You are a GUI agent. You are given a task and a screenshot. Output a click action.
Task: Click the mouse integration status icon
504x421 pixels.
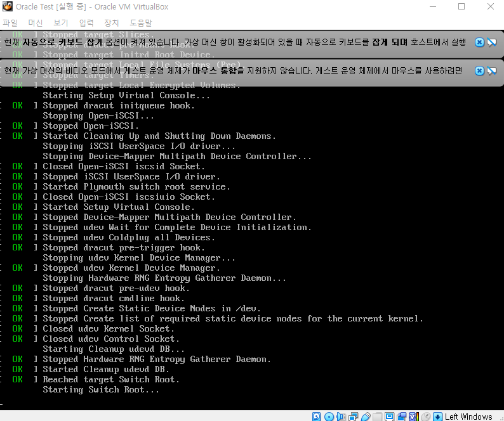[x=426, y=417]
